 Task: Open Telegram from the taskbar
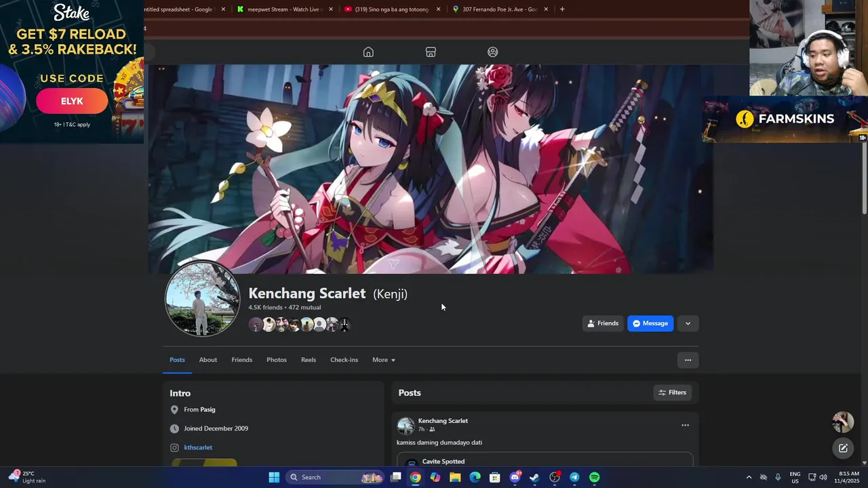574,477
